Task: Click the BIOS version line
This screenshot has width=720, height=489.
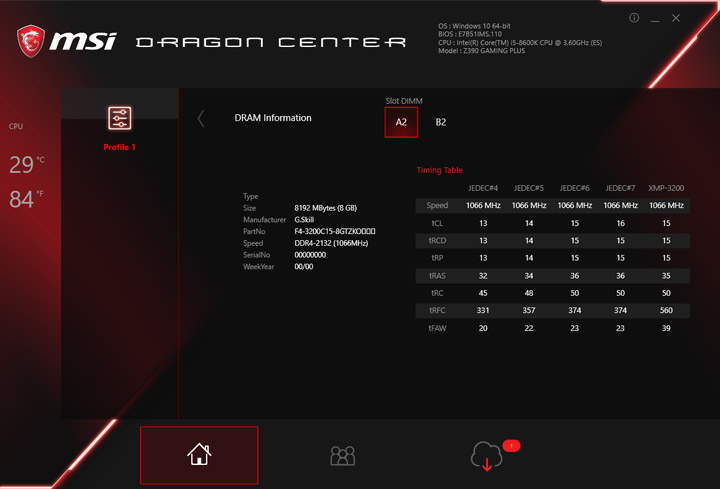Action: (470, 34)
